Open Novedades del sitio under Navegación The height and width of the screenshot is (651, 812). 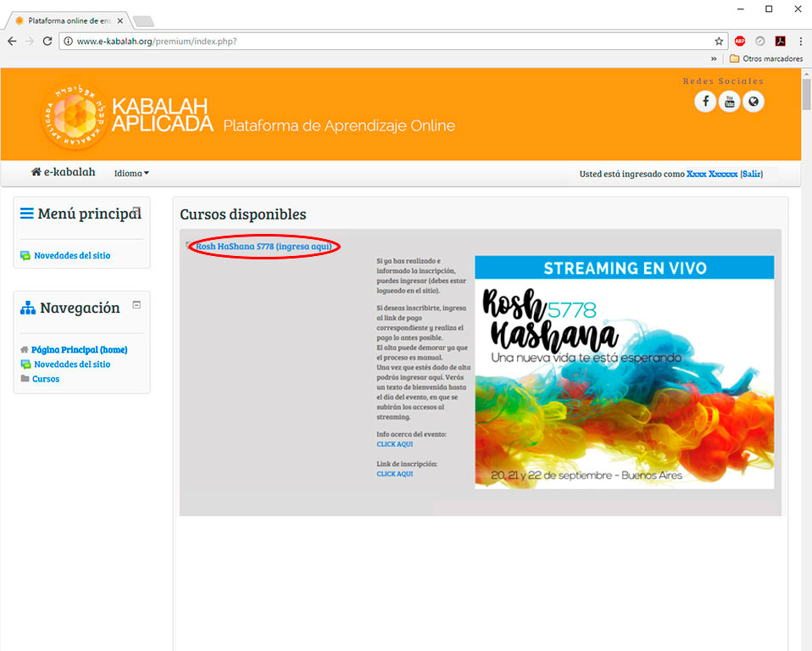click(72, 364)
